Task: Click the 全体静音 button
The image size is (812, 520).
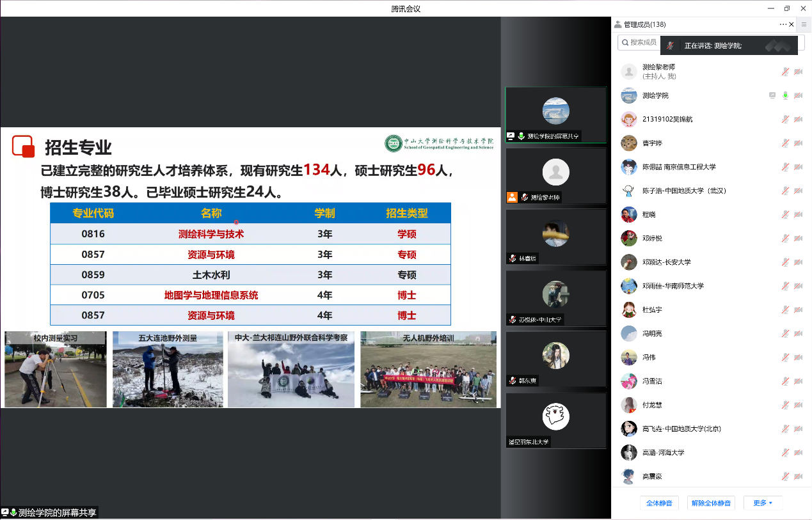Action: [659, 503]
